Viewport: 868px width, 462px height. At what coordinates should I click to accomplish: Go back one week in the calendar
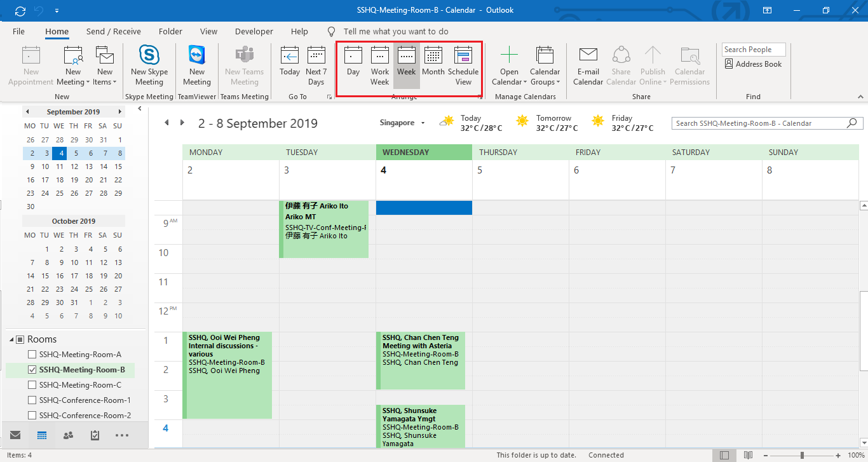click(x=166, y=123)
